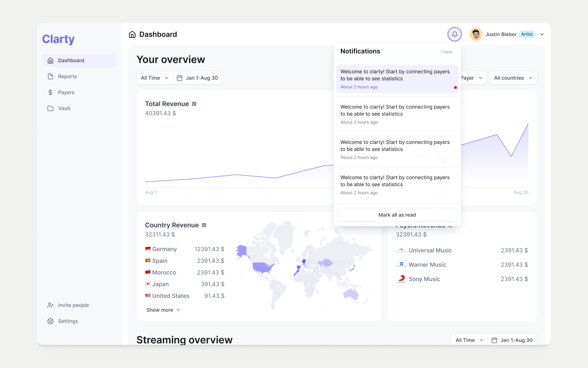Open the third welcome notification

point(397,149)
